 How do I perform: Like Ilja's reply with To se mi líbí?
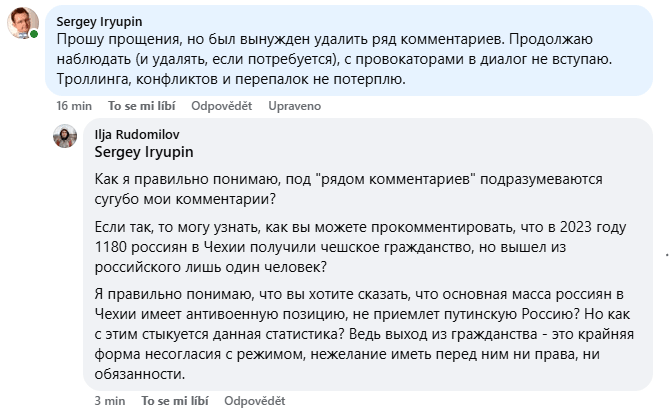click(175, 401)
